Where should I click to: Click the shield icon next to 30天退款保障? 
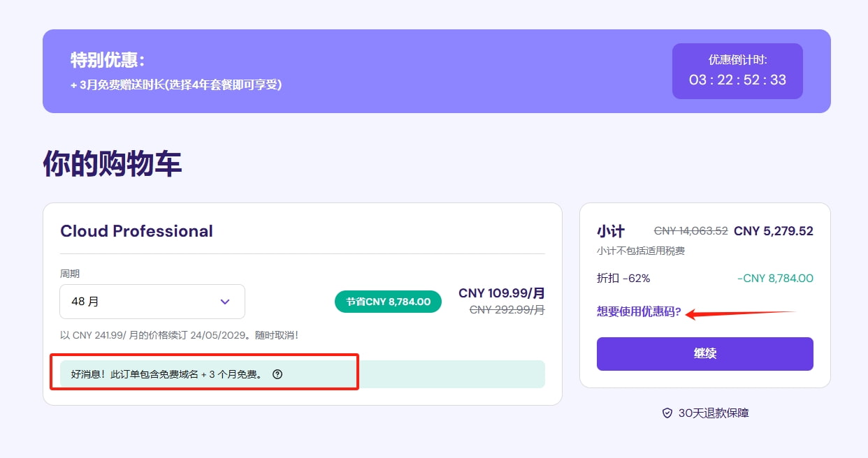[x=667, y=413]
